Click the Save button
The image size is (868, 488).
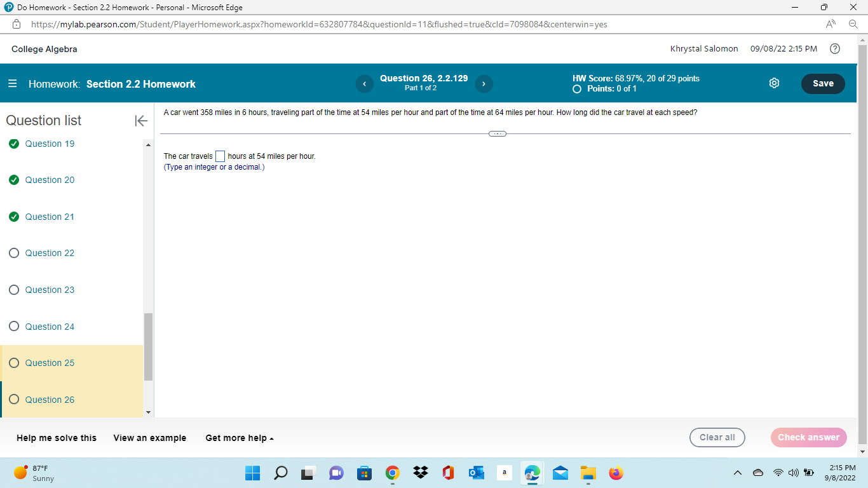[823, 83]
